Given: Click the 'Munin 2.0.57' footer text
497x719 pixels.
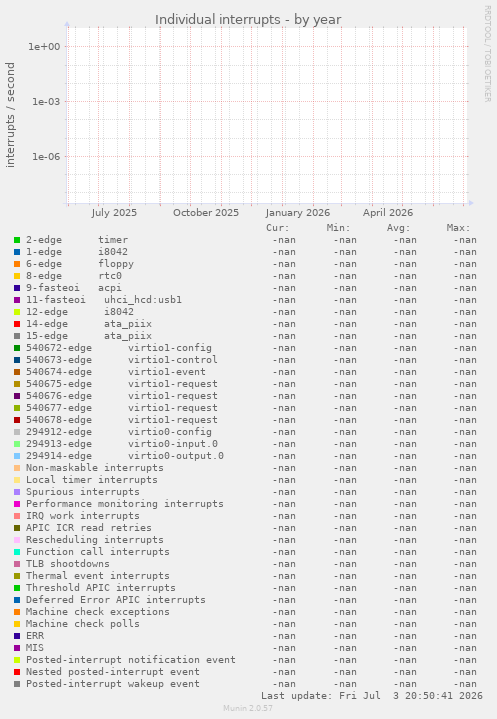Looking at the screenshot, I should point(248,708).
